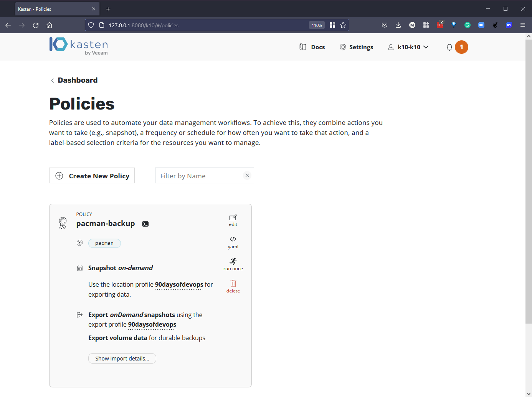
Task: Click the Kasten by Veeam logo
Action: coord(79,46)
